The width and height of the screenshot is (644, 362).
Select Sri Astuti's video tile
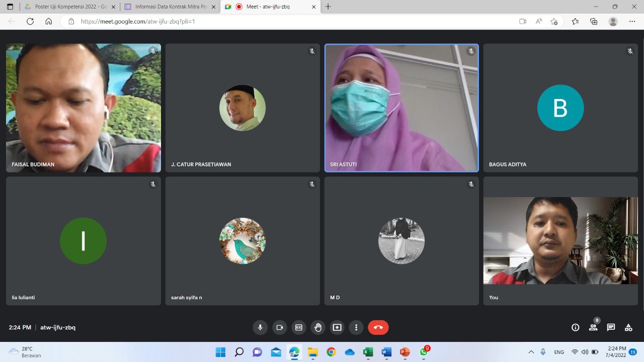click(401, 108)
